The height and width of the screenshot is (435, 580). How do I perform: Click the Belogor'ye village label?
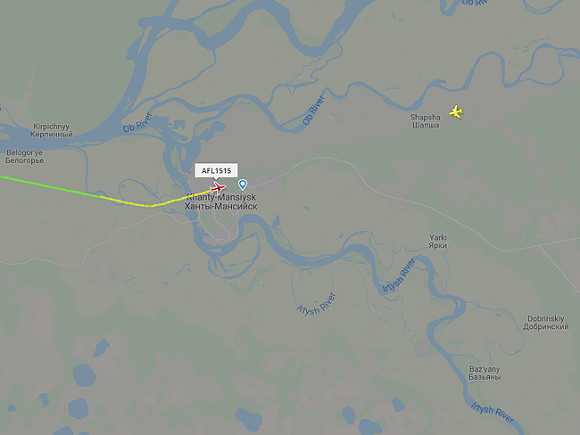pyautogui.click(x=24, y=156)
